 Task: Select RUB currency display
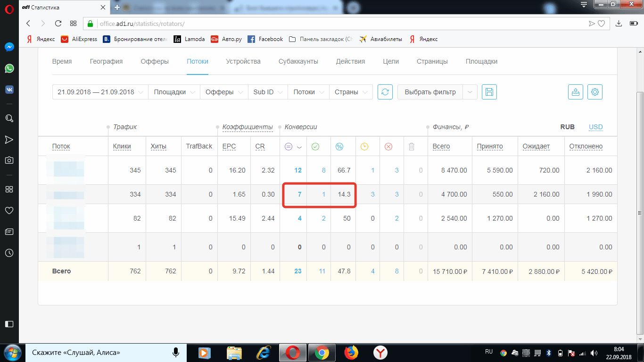pos(567,127)
